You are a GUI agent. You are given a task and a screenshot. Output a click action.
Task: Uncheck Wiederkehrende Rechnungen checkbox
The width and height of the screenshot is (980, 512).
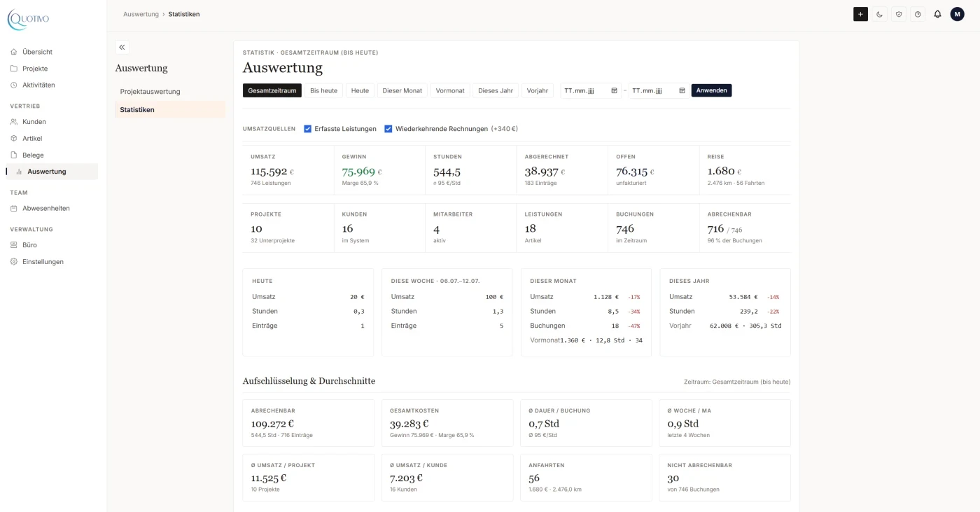[388, 129]
